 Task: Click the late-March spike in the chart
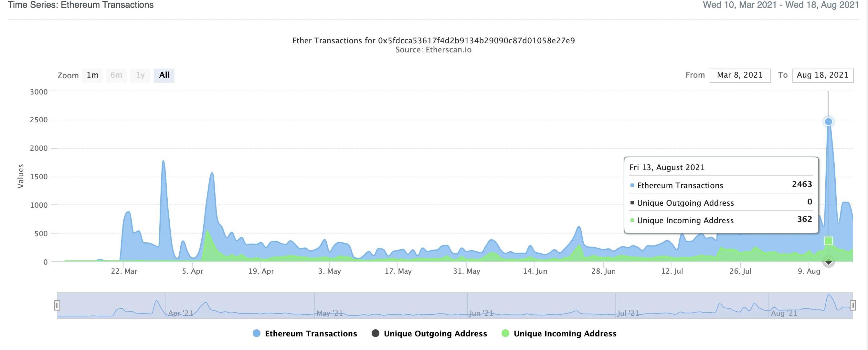[164, 162]
